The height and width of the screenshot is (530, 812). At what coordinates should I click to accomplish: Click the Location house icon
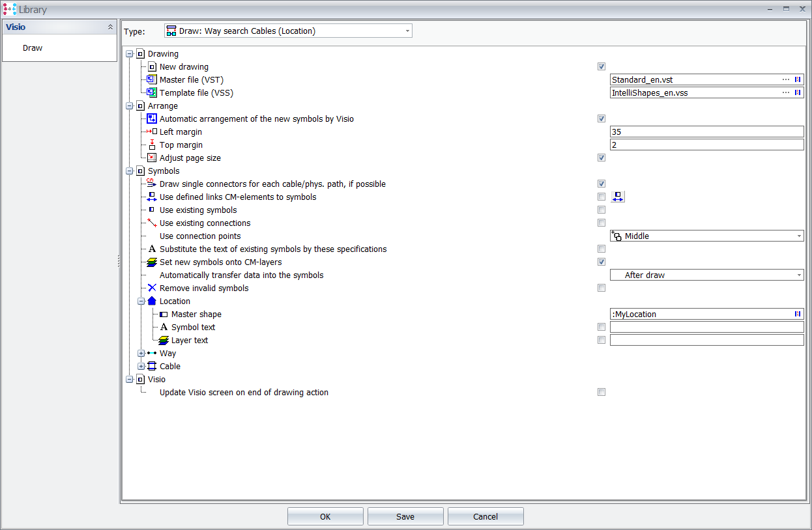[152, 301]
